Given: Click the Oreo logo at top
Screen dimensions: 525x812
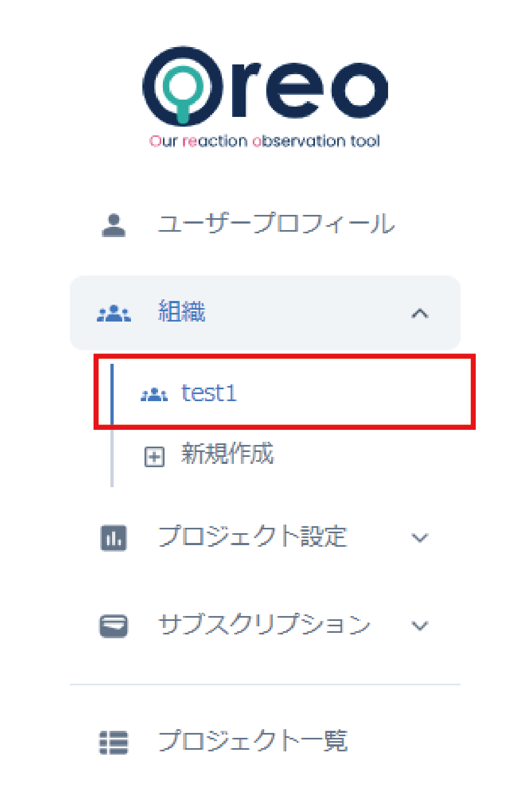Looking at the screenshot, I should tap(265, 96).
